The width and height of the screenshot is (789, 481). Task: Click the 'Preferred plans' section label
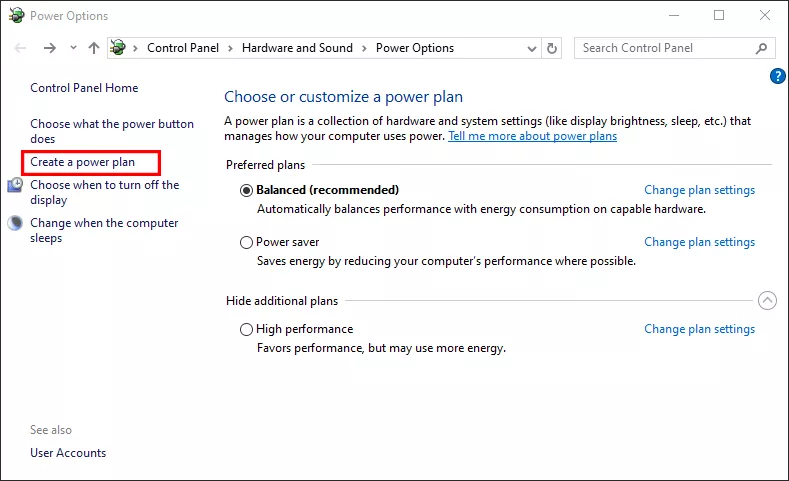(265, 165)
